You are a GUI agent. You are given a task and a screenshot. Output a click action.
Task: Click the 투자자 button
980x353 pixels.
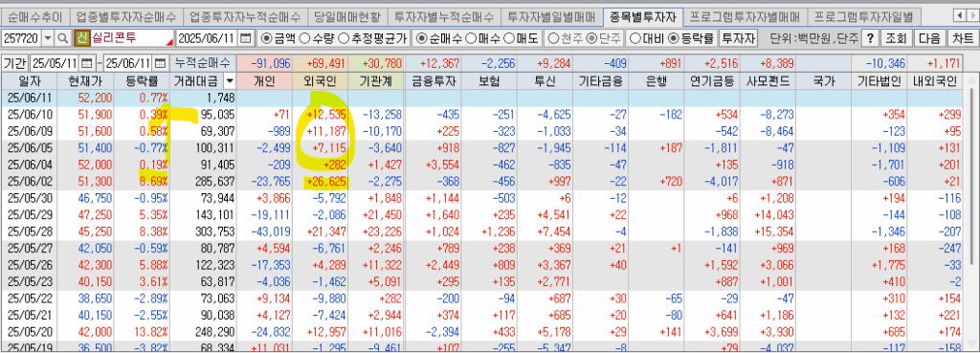tap(738, 38)
